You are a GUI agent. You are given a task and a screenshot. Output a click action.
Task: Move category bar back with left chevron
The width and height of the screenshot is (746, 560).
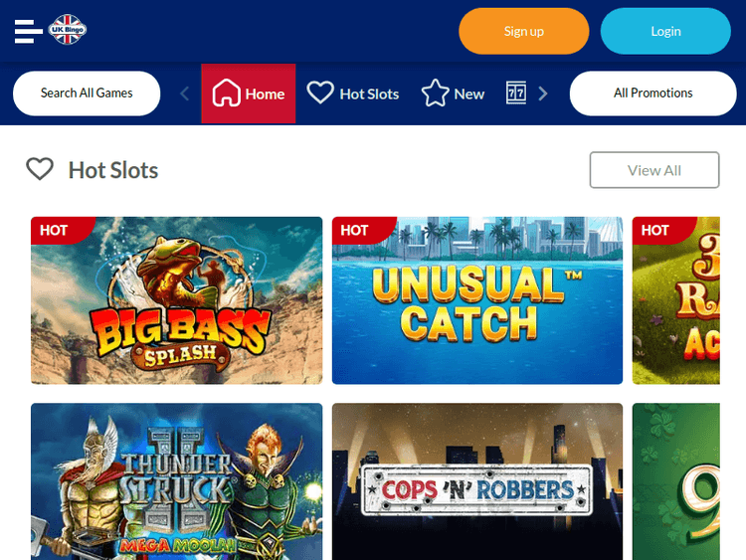click(x=185, y=93)
